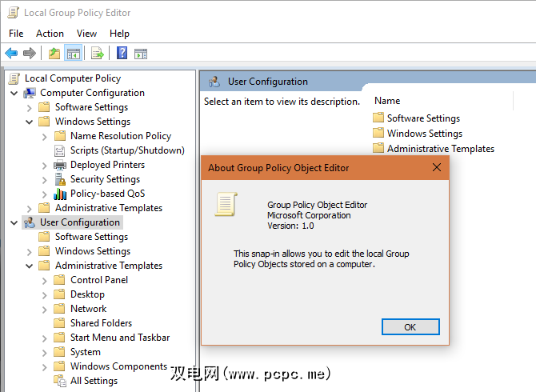Image resolution: width=536 pixels, height=392 pixels.
Task: Expand the Name Resolution Policy node
Action: pos(45,137)
